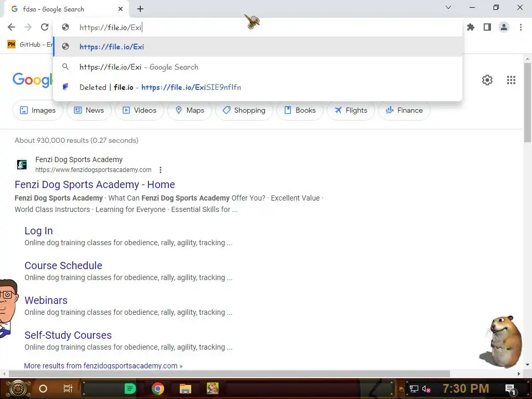This screenshot has height=399, width=532.
Task: Click the horizontal scrollbar thumb
Action: [x=229, y=374]
